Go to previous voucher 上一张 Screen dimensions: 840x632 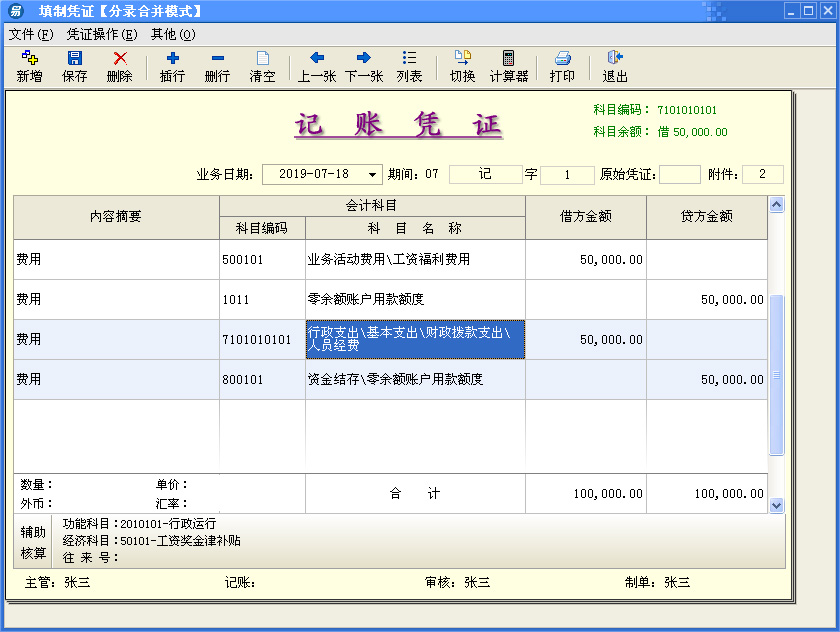click(317, 66)
